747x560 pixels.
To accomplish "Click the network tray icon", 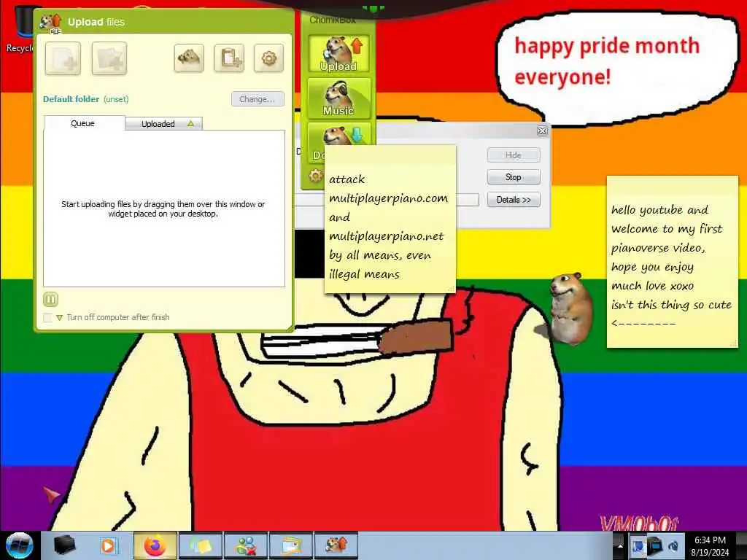I will (638, 545).
